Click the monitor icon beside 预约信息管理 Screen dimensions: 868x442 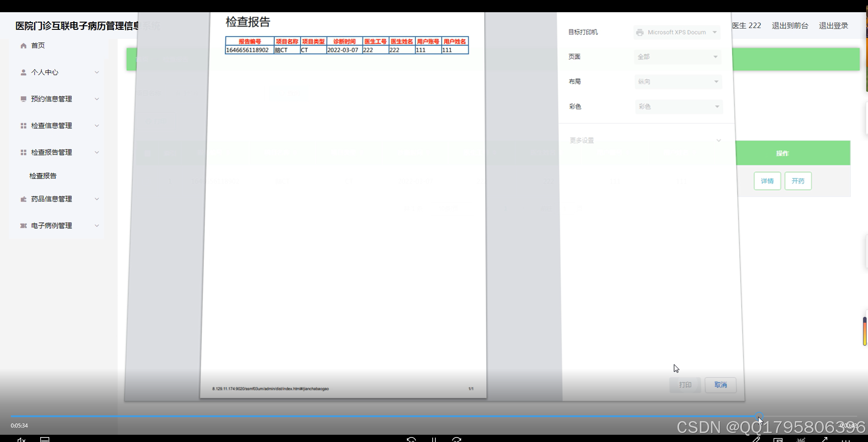tap(24, 99)
